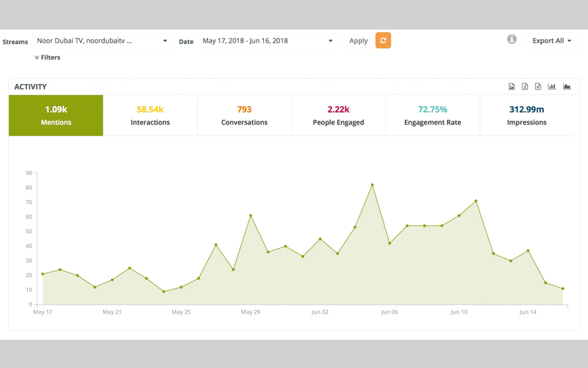The height and width of the screenshot is (368, 588).
Task: Open the Streams dropdown selector
Action: (x=102, y=41)
